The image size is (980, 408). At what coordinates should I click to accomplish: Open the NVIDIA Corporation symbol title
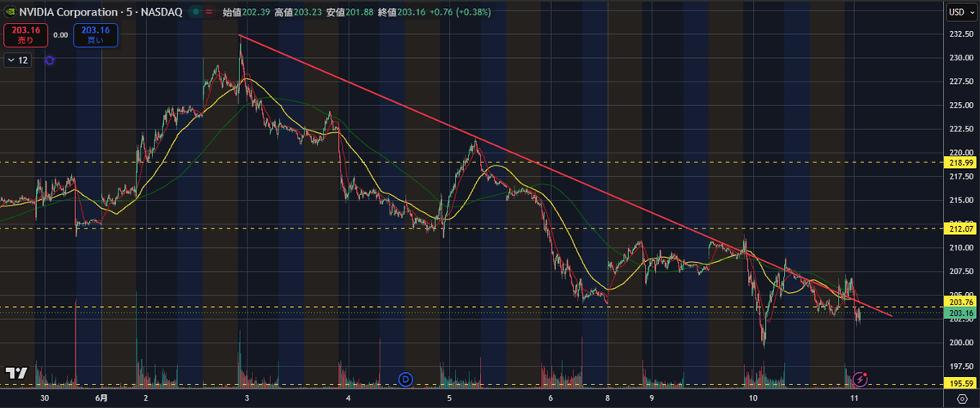click(x=100, y=11)
